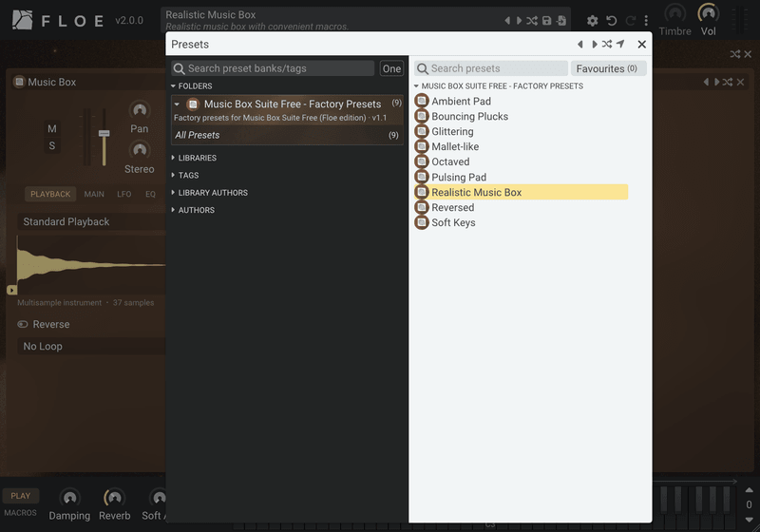Jump to current preset arrow icon
The height and width of the screenshot is (532, 760).
coord(620,44)
